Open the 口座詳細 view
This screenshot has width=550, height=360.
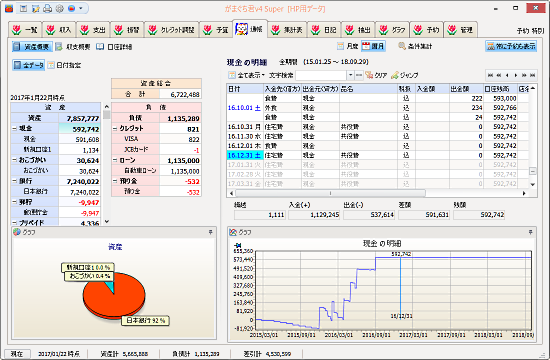114,47
